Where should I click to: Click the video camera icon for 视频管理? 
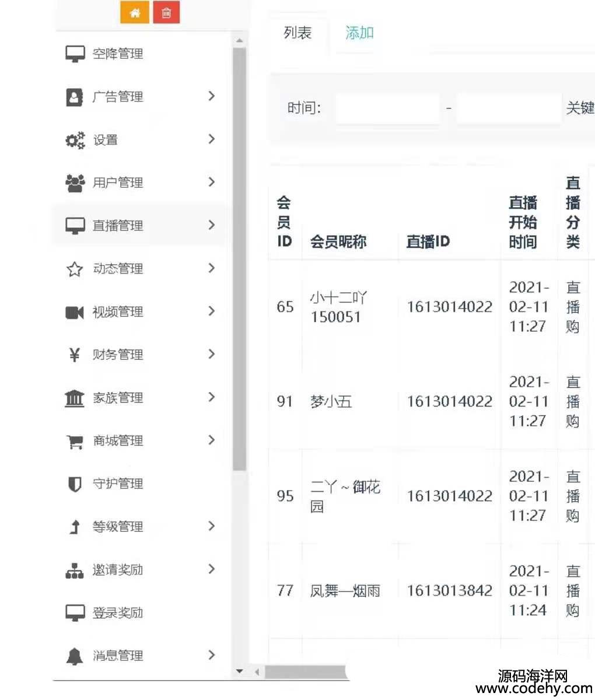click(75, 313)
